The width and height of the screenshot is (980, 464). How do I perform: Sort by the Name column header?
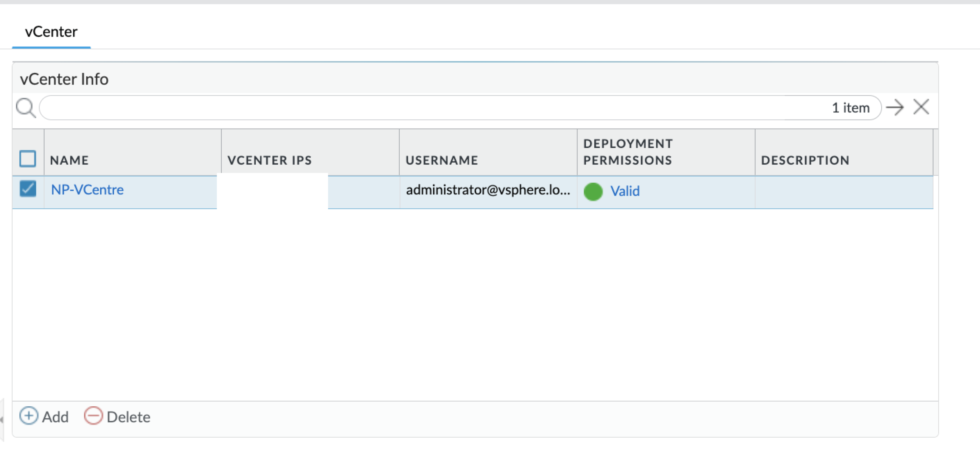pyautogui.click(x=69, y=160)
